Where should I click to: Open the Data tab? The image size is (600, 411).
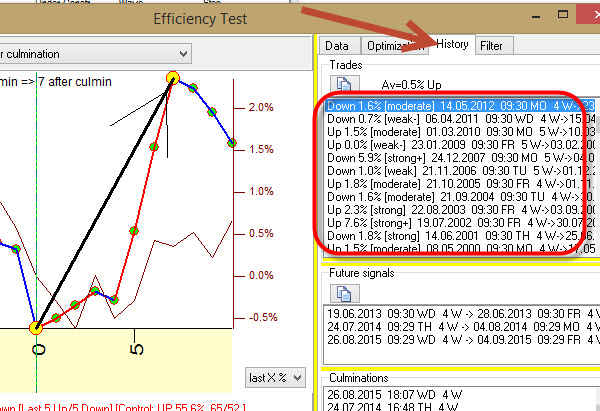pyautogui.click(x=337, y=46)
